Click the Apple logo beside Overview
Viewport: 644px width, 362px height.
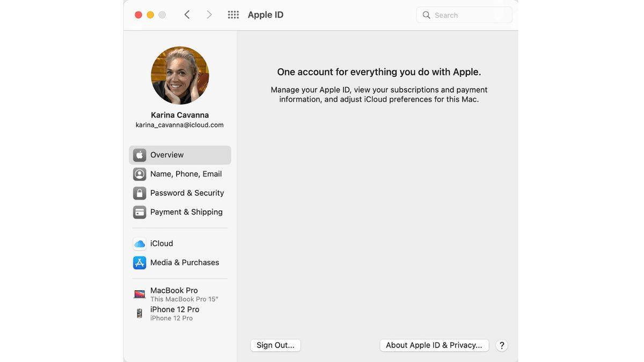[140, 155]
